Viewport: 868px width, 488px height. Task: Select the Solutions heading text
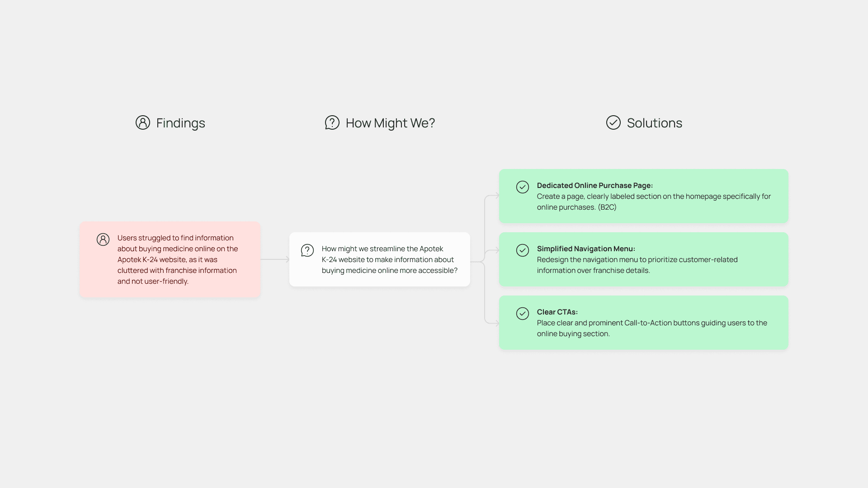coord(654,123)
